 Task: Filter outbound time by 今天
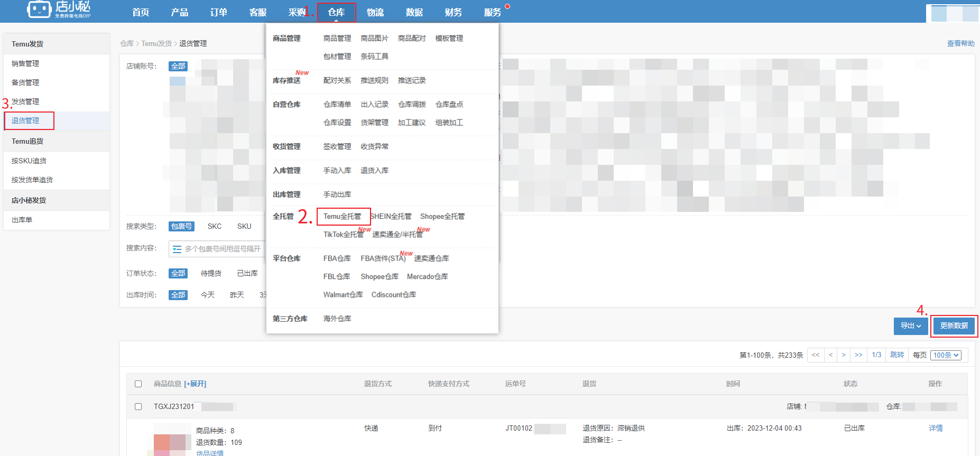pos(208,295)
